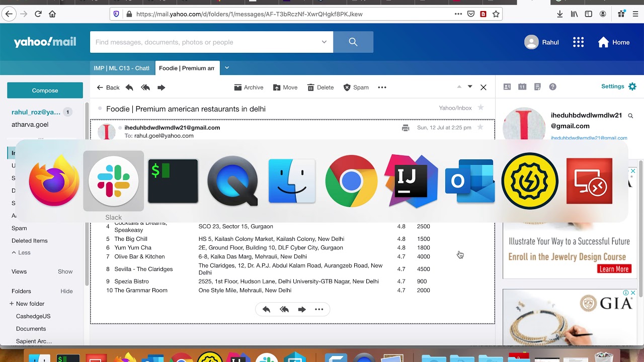Print the message

click(x=406, y=128)
